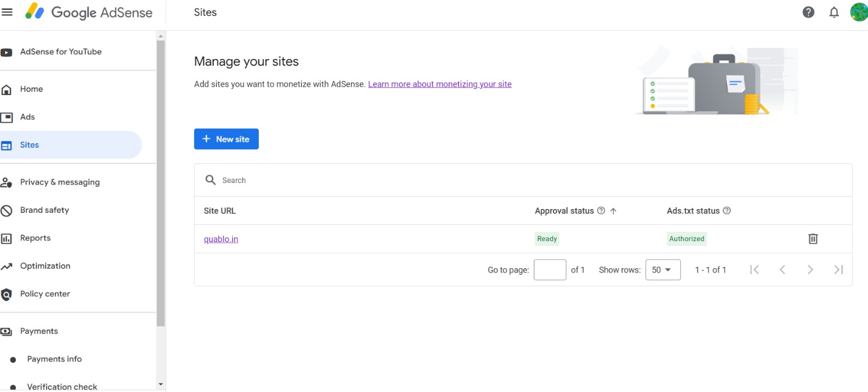Click the Ready approval status badge

(547, 239)
